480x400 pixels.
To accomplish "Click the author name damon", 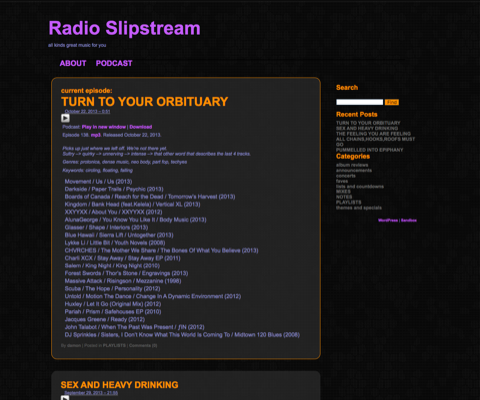I will pyautogui.click(x=74, y=345).
